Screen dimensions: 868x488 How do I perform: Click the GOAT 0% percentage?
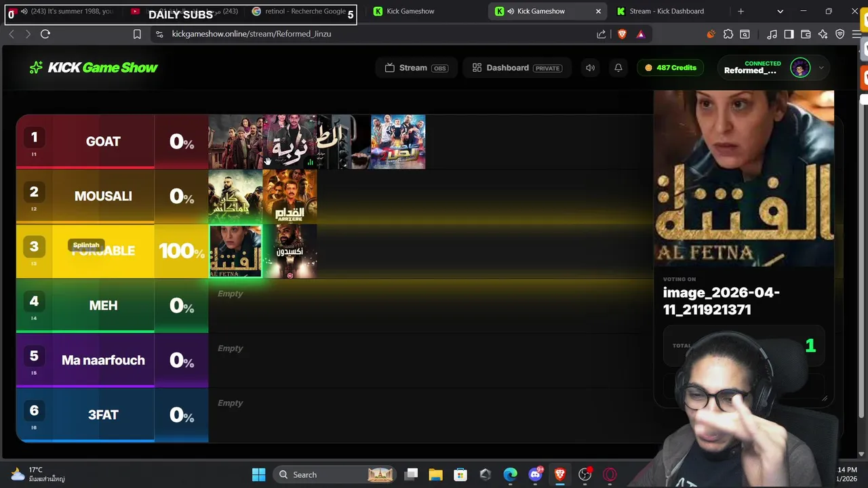[181, 141]
